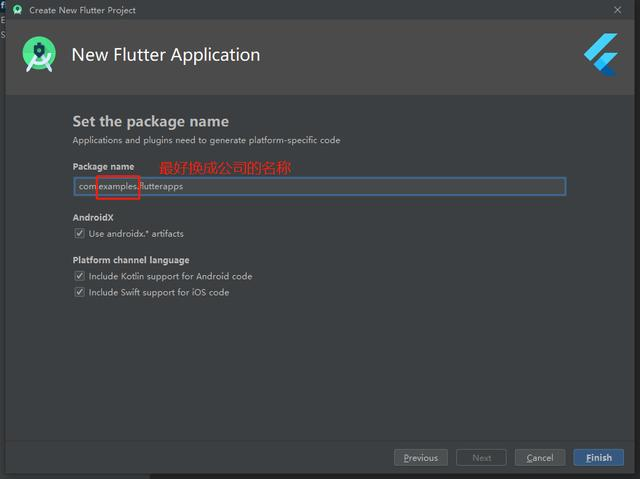Click the 'New Flutter Application' title text
The image size is (640, 479).
pos(166,55)
